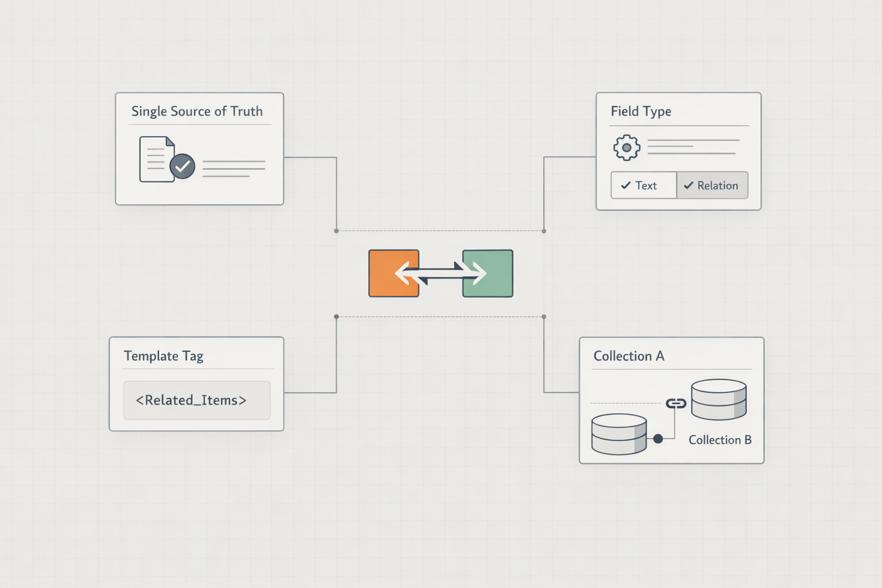Click the double-headed arrow between squares
Image resolution: width=882 pixels, height=588 pixels.
point(440,273)
